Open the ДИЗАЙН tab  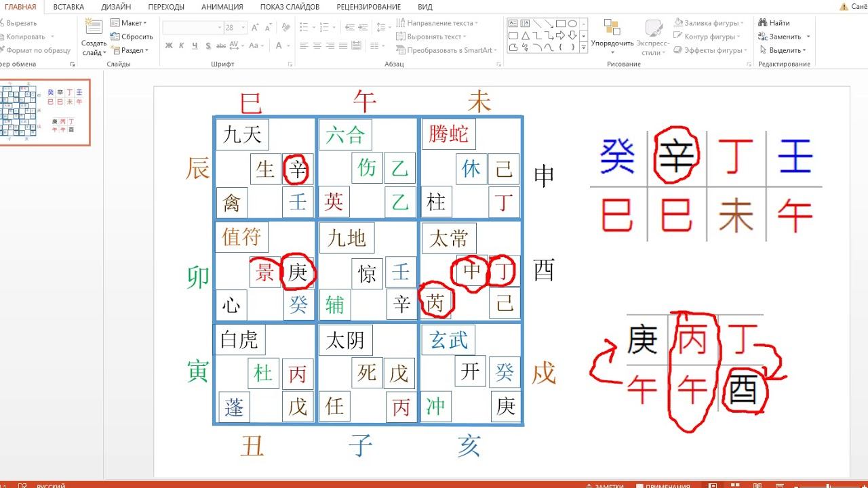116,7
